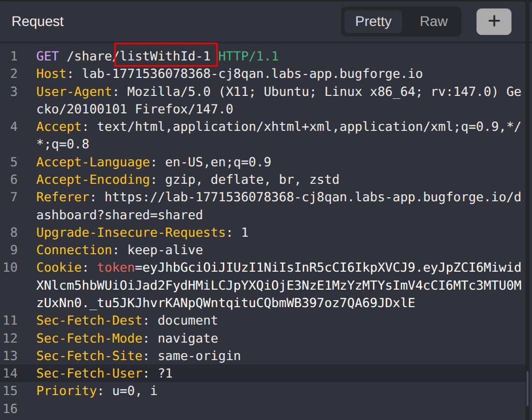Click the Accept-Language header name
Image resolution: width=532 pixels, height=420 pixels.
(x=93, y=162)
